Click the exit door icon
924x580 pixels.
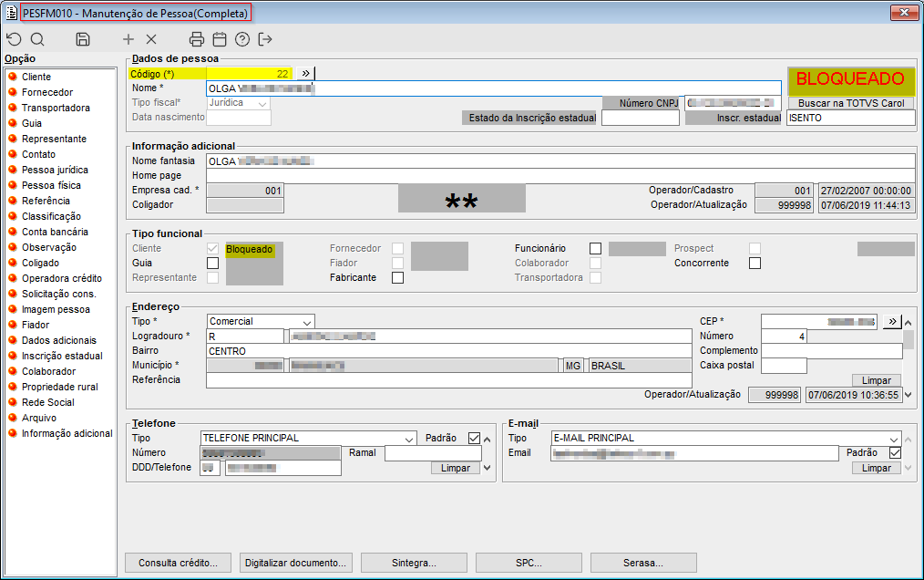pos(265,39)
